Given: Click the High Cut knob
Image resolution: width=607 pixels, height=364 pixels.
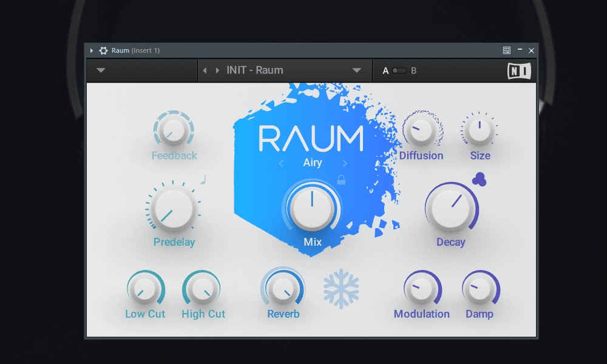Looking at the screenshot, I should point(202,290).
